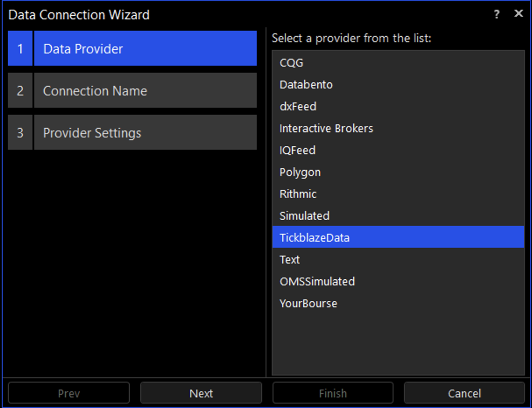Select the dxFeed provider entry
Image resolution: width=532 pixels, height=408 pixels.
(x=398, y=106)
